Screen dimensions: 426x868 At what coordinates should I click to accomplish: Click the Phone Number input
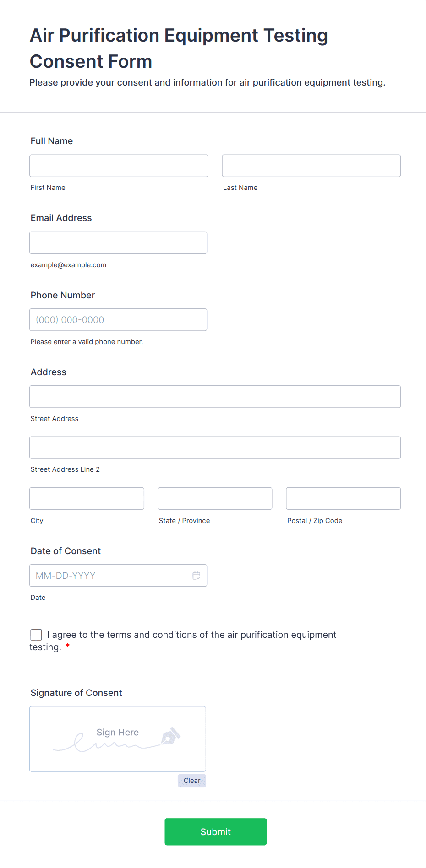point(118,320)
